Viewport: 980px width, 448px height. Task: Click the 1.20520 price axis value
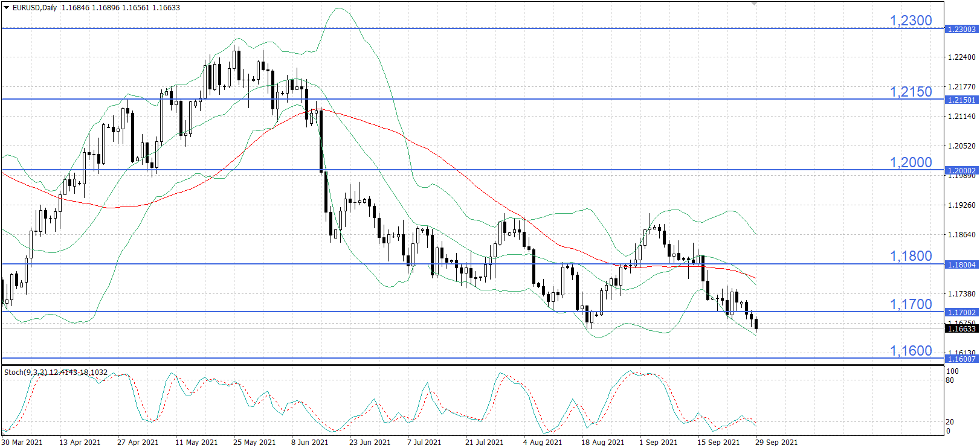(x=962, y=146)
